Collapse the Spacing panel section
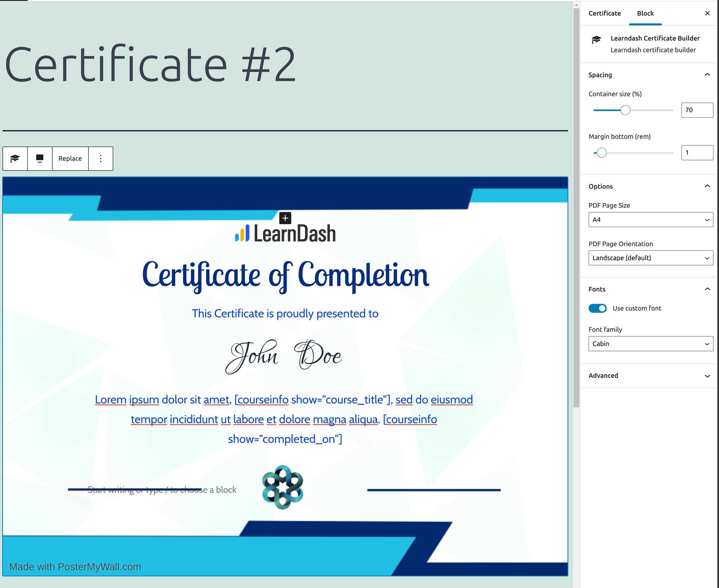This screenshot has height=588, width=719. (707, 75)
